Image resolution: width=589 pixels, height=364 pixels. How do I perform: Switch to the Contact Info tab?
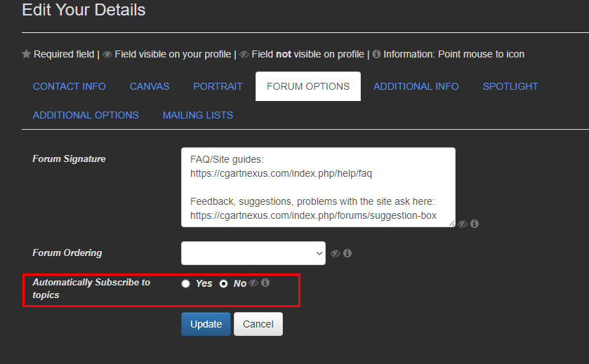click(x=70, y=86)
